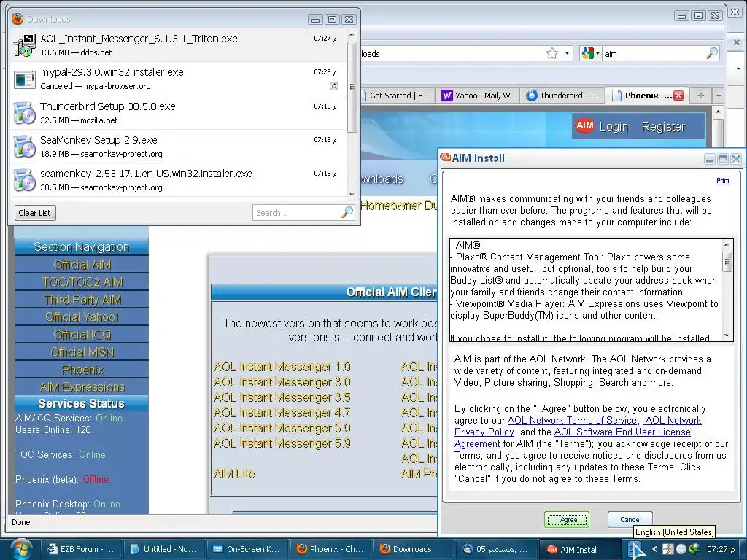The image size is (747, 560).
Task: Cancel the AIM installation
Action: pyautogui.click(x=630, y=519)
